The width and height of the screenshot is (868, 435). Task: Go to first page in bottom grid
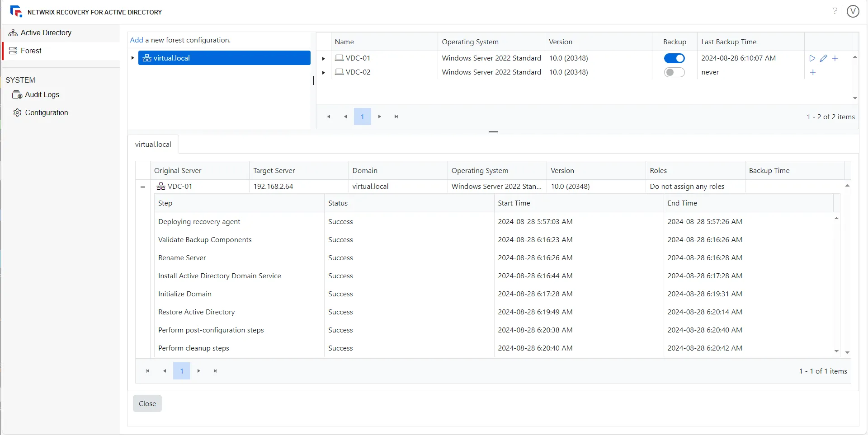(x=147, y=371)
